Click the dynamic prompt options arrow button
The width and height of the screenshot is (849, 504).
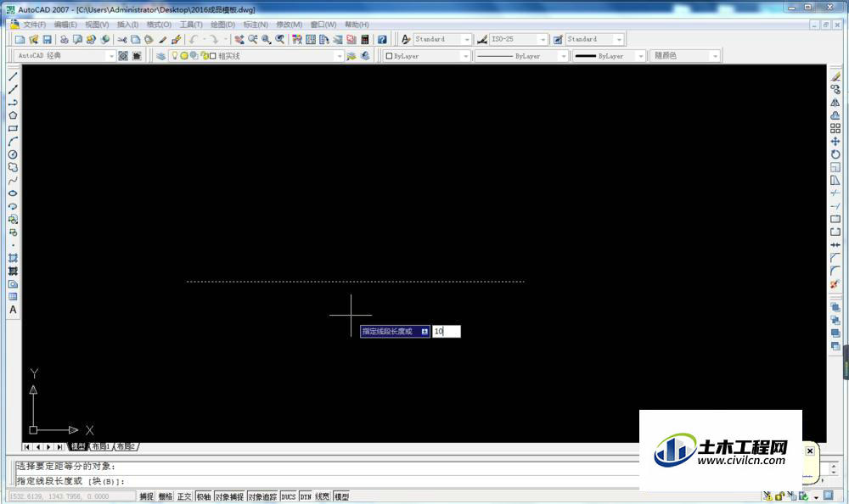424,331
